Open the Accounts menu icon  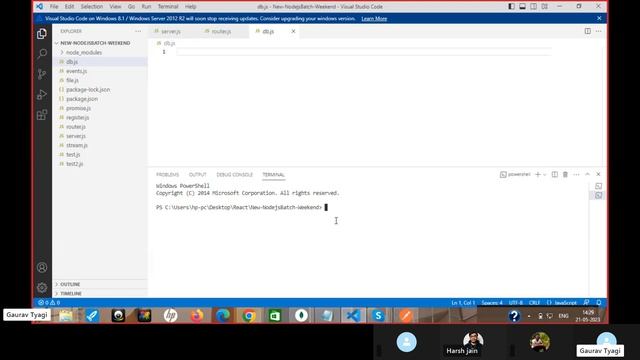coord(42,267)
